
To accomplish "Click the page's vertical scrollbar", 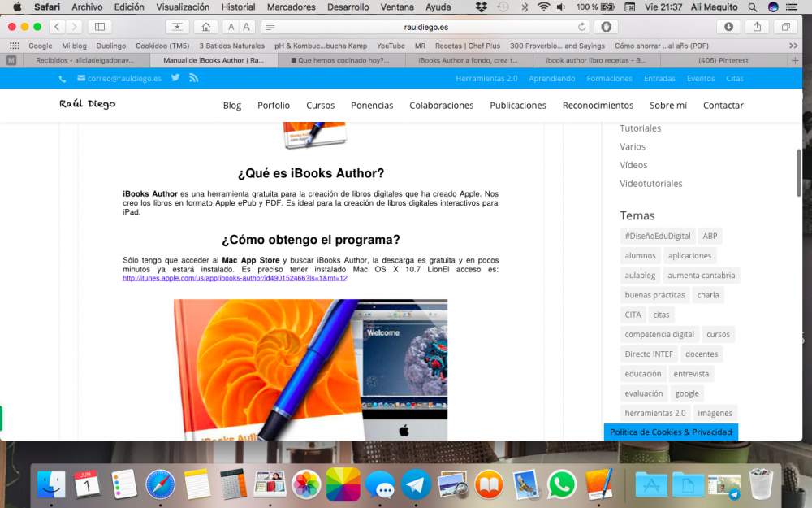I will [798, 171].
